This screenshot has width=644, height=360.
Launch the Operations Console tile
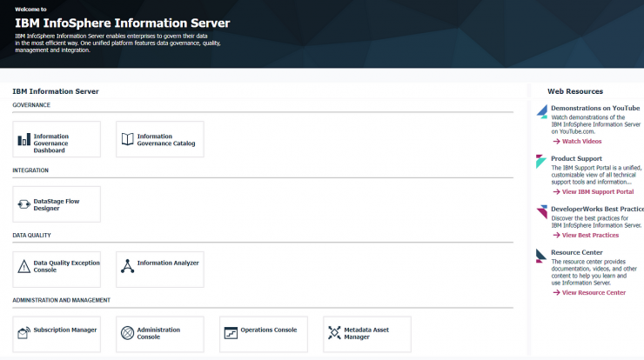(264, 334)
